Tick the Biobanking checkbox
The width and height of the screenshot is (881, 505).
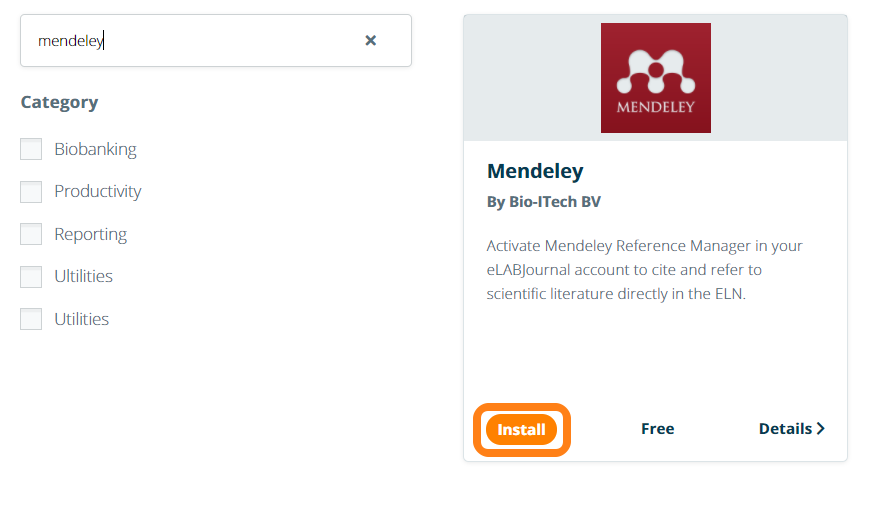coord(31,149)
